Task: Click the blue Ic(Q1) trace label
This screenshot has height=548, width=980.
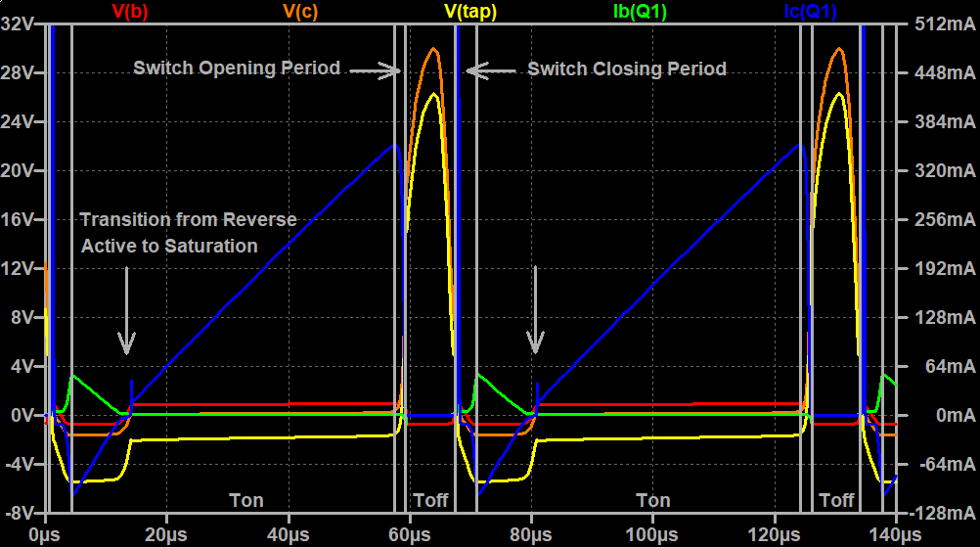Action: (x=810, y=11)
